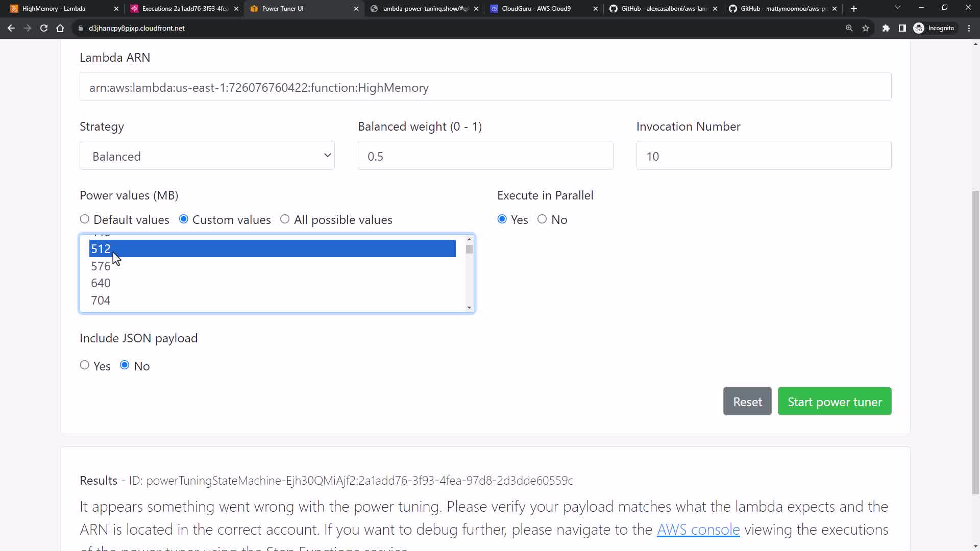Switch to CloudGuru - AWS Cloud9 tab

click(536, 9)
